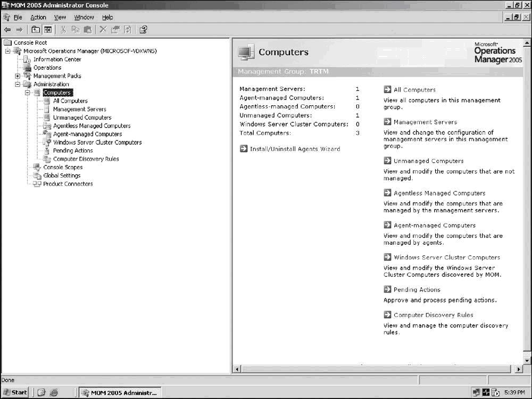Click the Help toolbar icon

(143, 30)
